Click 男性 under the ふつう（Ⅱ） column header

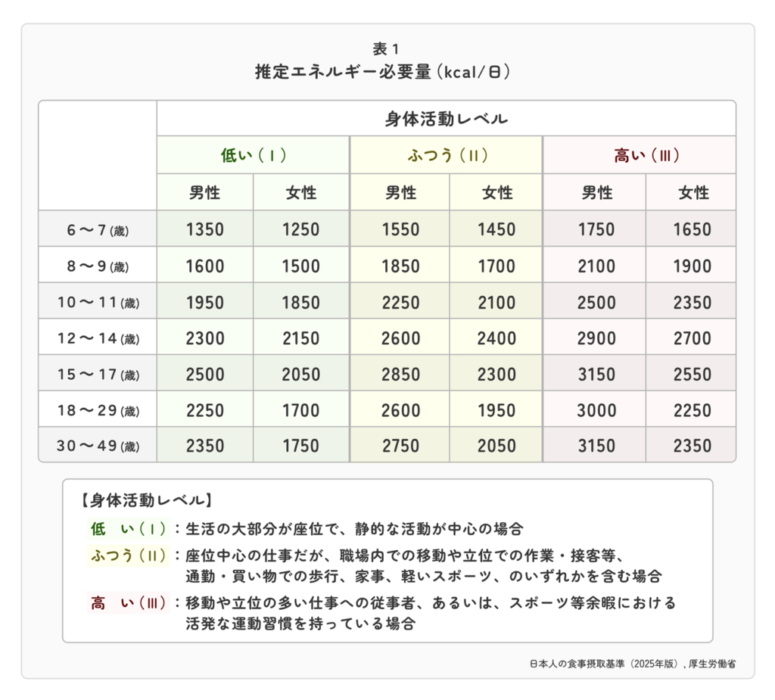click(x=400, y=192)
